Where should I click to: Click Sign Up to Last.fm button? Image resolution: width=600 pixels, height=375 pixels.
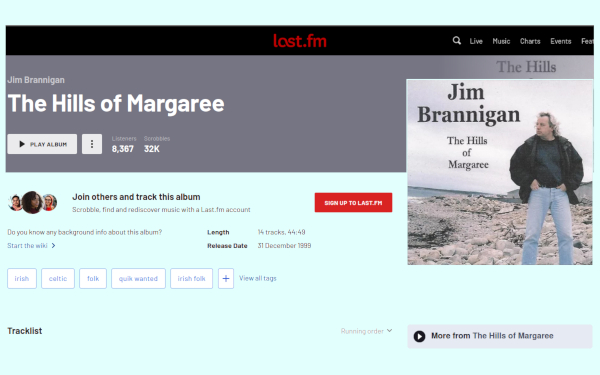[353, 202]
